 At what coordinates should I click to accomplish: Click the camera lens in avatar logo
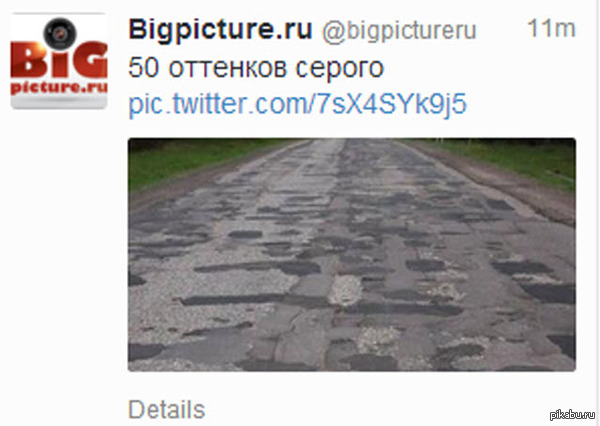(60, 34)
